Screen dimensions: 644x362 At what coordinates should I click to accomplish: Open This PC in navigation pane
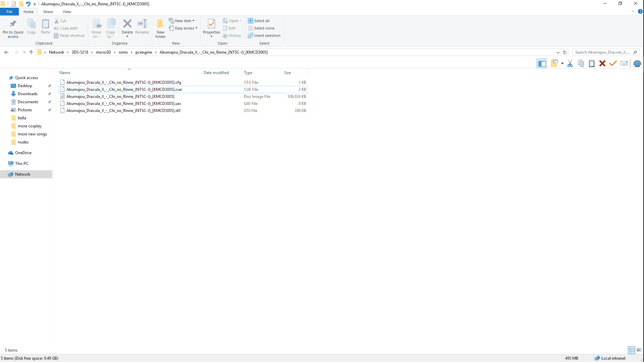[21, 164]
